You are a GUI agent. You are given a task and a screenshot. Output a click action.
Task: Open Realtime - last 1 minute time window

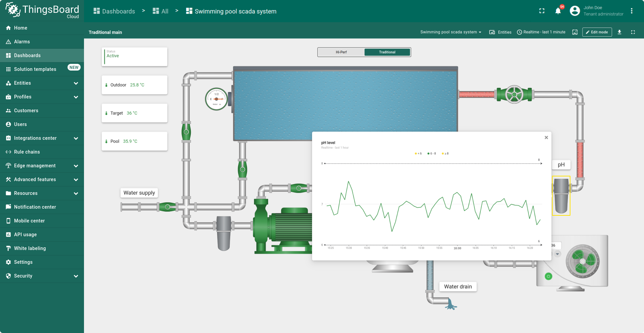click(x=541, y=32)
